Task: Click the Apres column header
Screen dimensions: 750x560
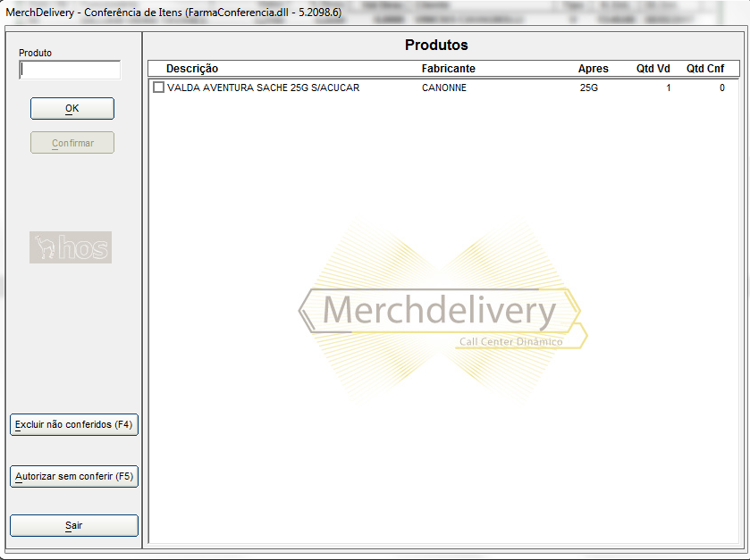Action: 594,69
